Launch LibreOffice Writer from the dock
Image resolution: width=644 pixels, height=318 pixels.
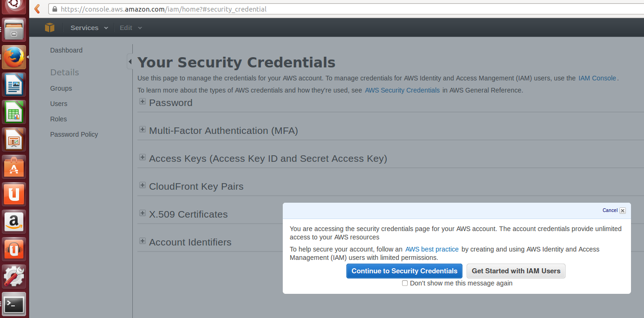point(14,85)
